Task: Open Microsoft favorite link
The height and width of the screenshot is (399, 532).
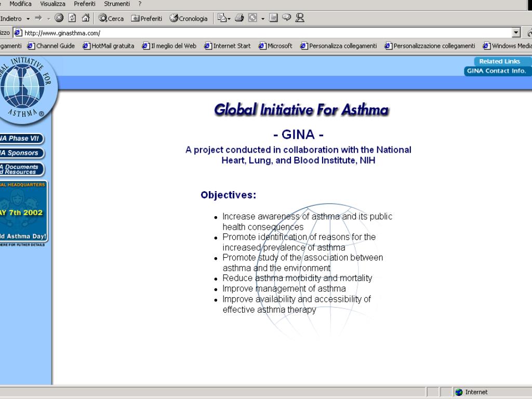Action: tap(275, 46)
